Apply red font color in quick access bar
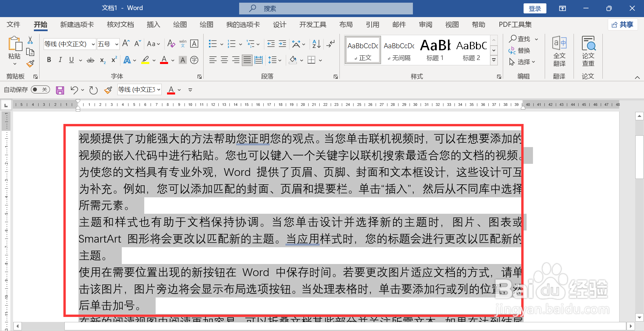 pyautogui.click(x=171, y=90)
